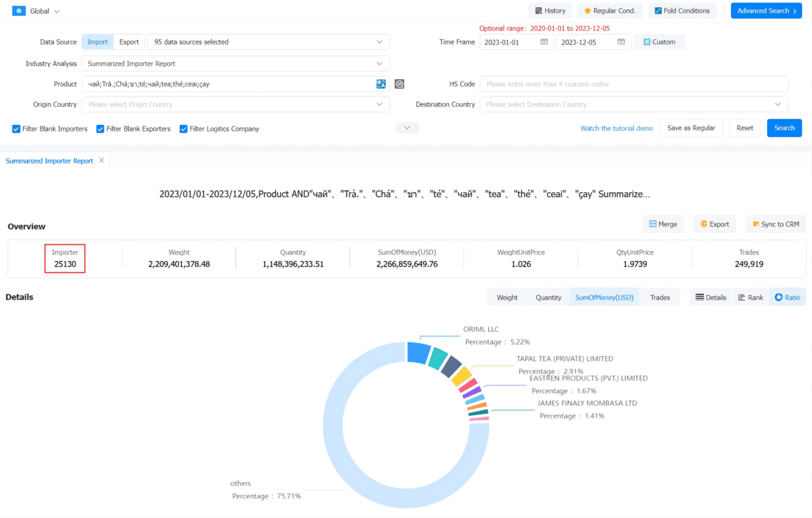812x518 pixels.
Task: Click Sync to CRM
Action: pos(776,224)
